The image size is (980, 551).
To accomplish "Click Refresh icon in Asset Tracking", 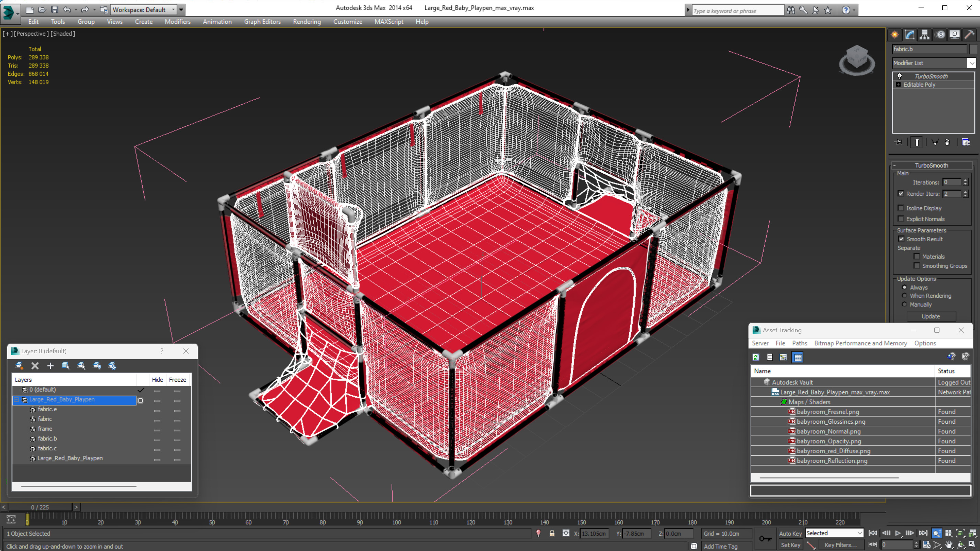I will point(756,357).
